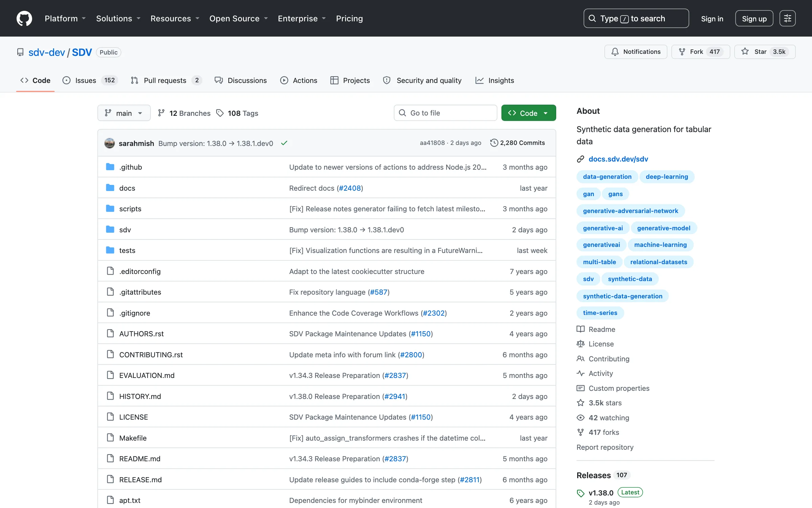Switch to the Discussions tab
This screenshot has height=508, width=812.
(x=241, y=80)
